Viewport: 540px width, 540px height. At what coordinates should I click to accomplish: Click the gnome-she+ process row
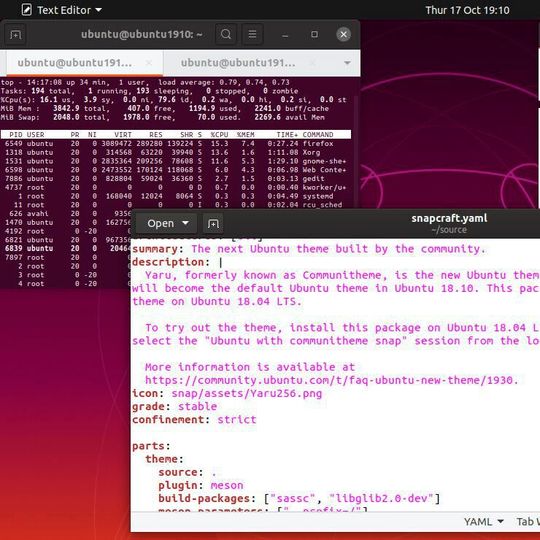(x=176, y=161)
